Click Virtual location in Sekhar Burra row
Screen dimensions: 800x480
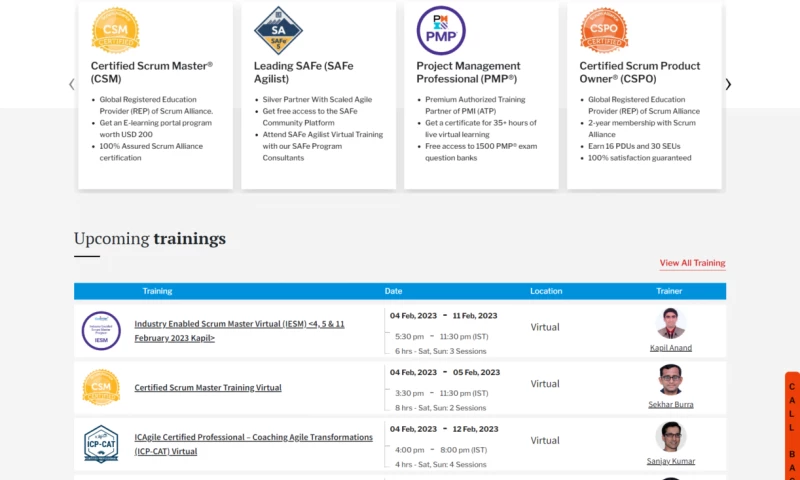(x=545, y=384)
